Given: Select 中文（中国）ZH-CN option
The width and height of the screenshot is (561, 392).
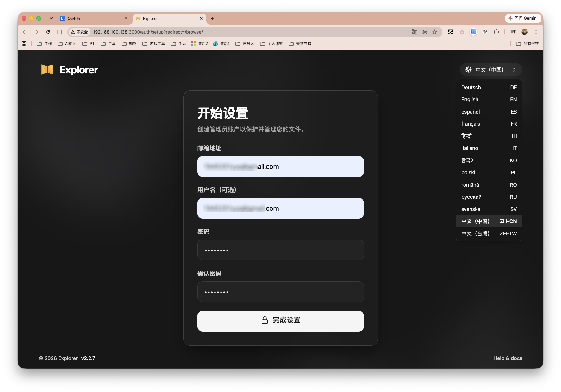Looking at the screenshot, I should tap(489, 221).
